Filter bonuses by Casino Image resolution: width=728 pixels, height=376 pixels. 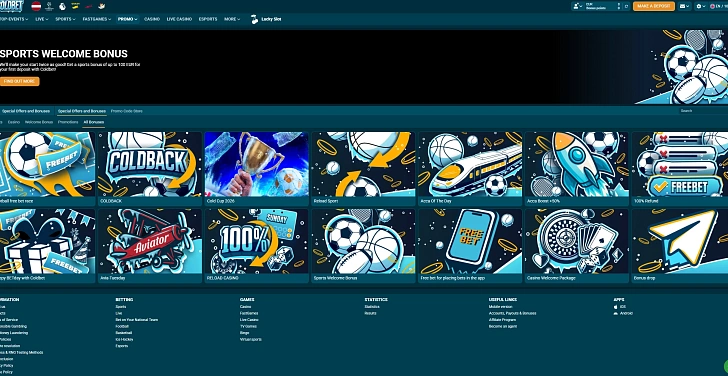14,122
